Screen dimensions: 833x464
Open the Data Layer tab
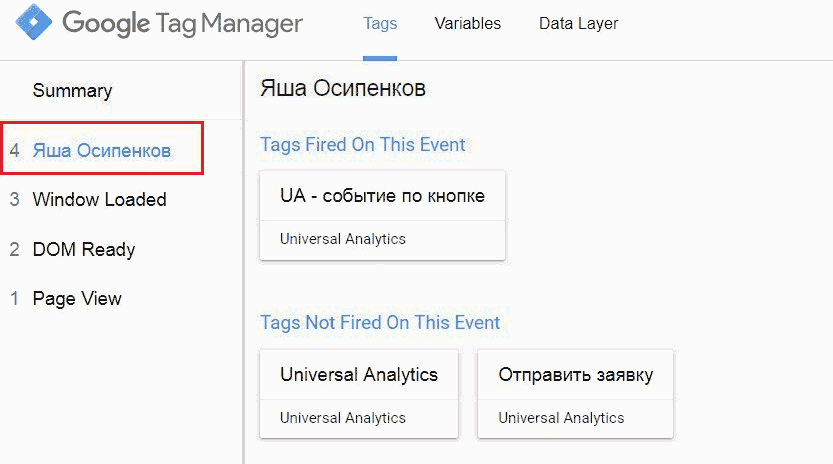(x=579, y=23)
